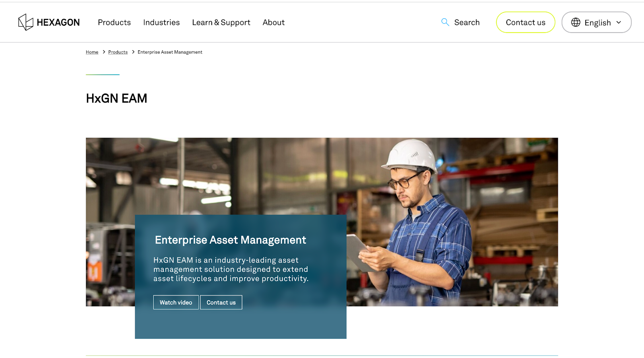Viewport: 644px width, 358px height.
Task: Click the Hexagon logo
Action: tap(49, 22)
